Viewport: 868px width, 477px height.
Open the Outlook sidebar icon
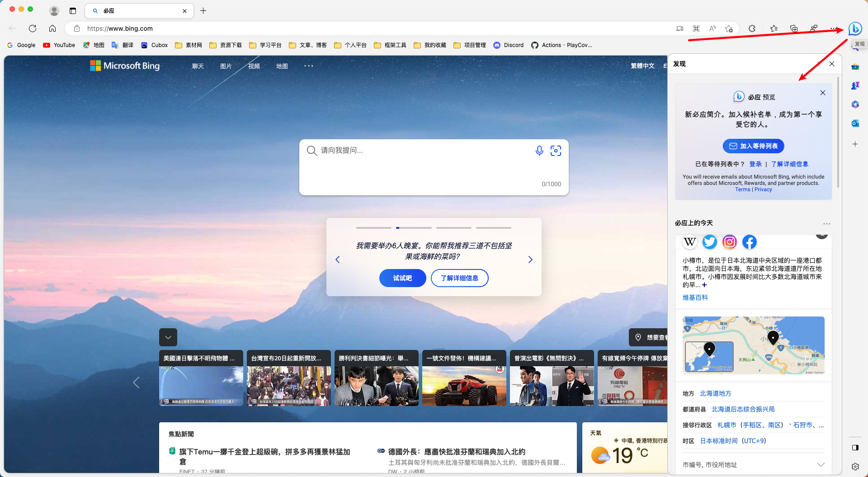[x=855, y=123]
